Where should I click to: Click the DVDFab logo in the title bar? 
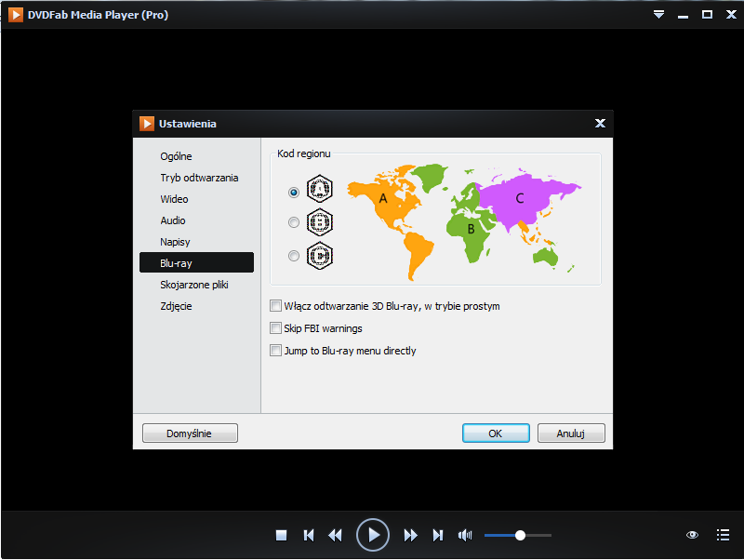pos(15,15)
